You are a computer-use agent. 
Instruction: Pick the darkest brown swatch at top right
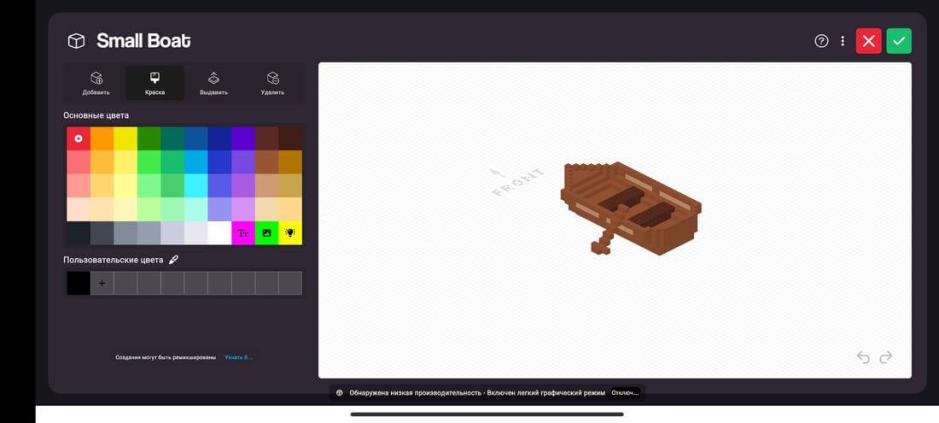click(290, 138)
